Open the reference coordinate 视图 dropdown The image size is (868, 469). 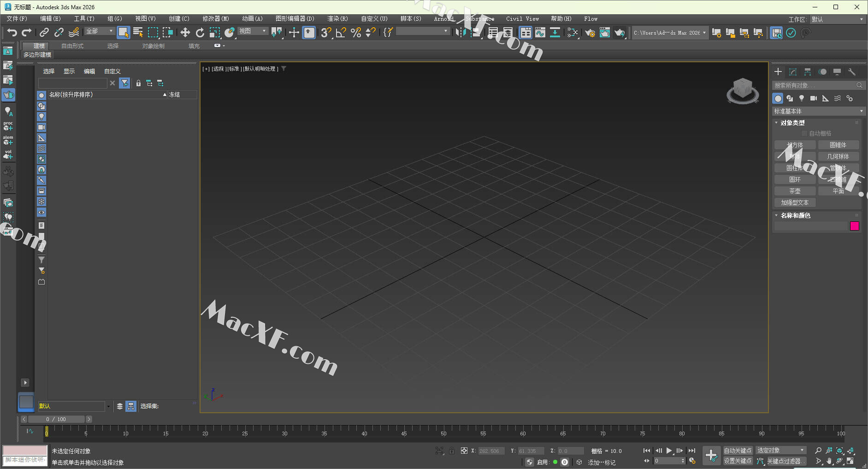tap(253, 31)
